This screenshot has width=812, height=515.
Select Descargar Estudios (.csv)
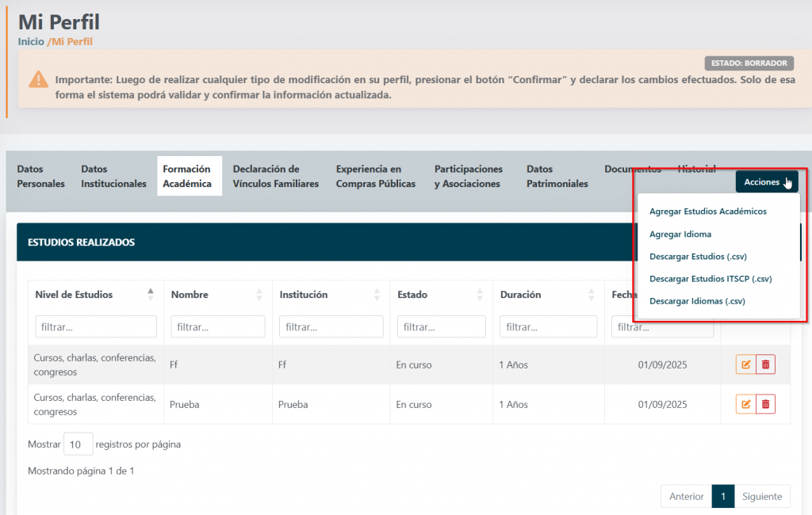tap(698, 256)
